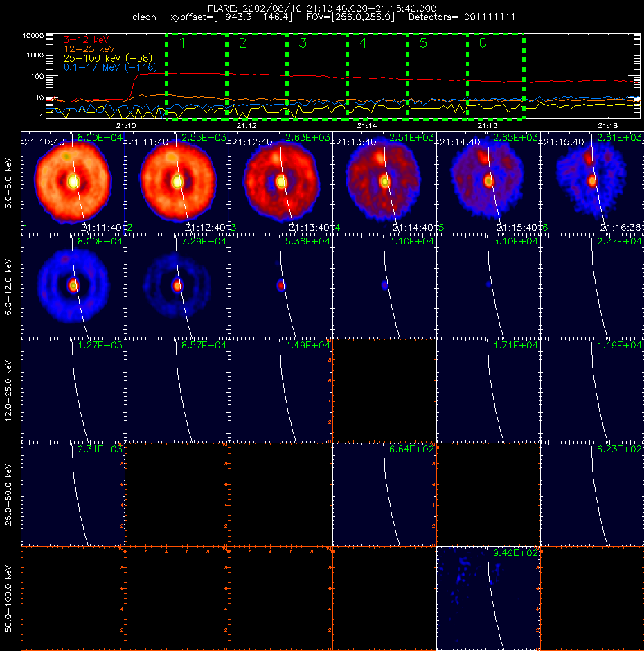Click the 6.0-12.0 keV image labeled 2.27E+04
This screenshot has height=651, width=644.
tap(593, 287)
